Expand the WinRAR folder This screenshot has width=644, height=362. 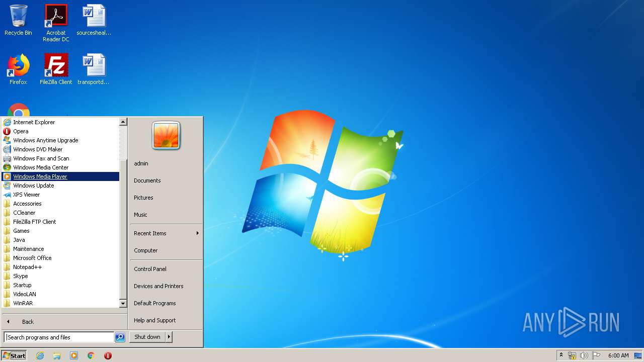(60, 303)
